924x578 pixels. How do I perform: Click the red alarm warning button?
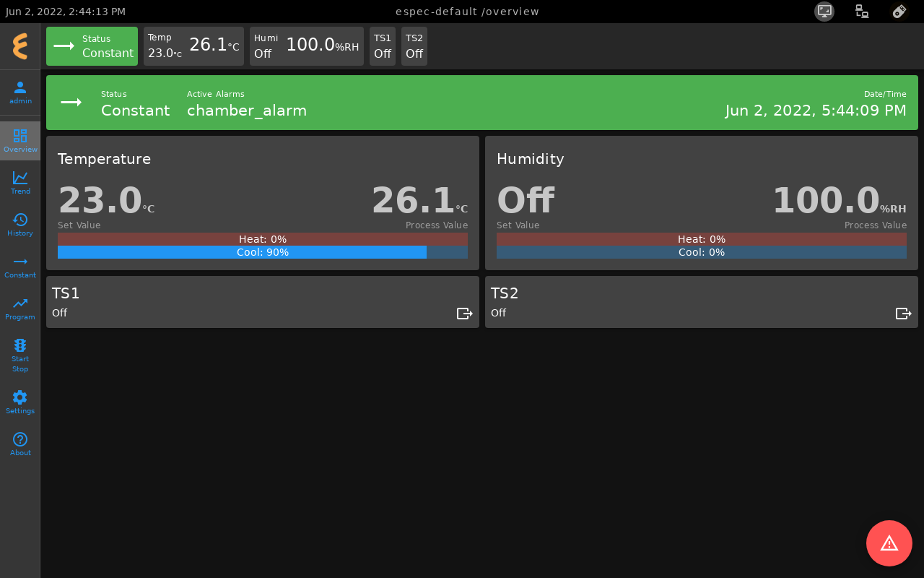click(889, 543)
